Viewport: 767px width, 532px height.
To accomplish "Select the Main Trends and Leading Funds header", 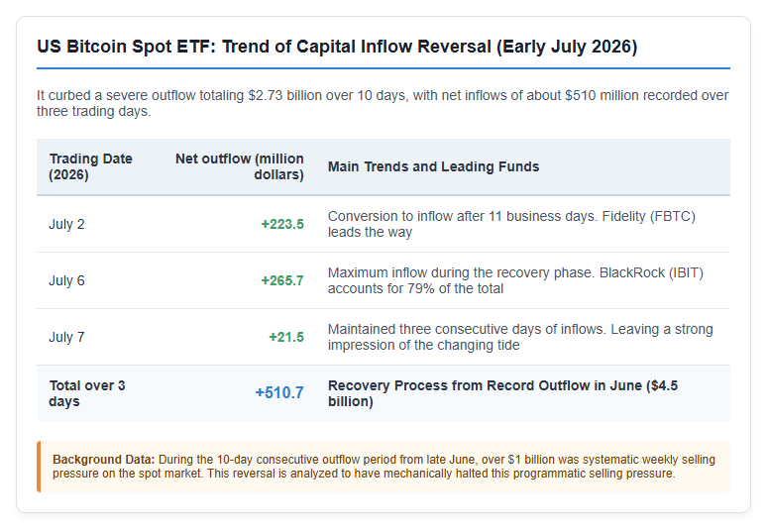I will 433,166.
